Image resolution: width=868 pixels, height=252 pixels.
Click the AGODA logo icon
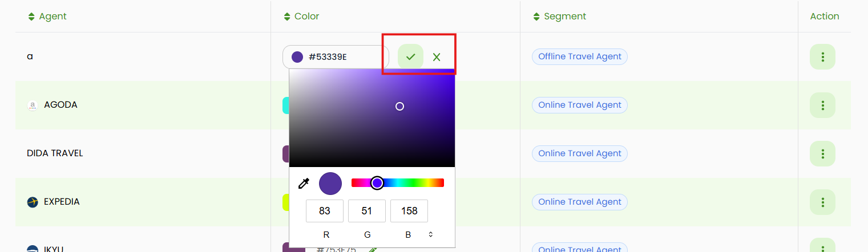click(x=33, y=105)
